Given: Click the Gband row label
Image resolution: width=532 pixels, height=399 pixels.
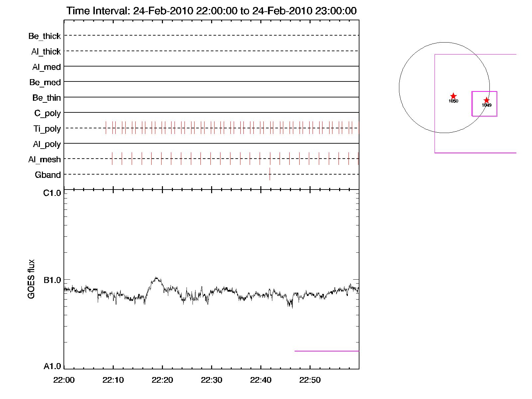Looking at the screenshot, I should tap(48, 175).
